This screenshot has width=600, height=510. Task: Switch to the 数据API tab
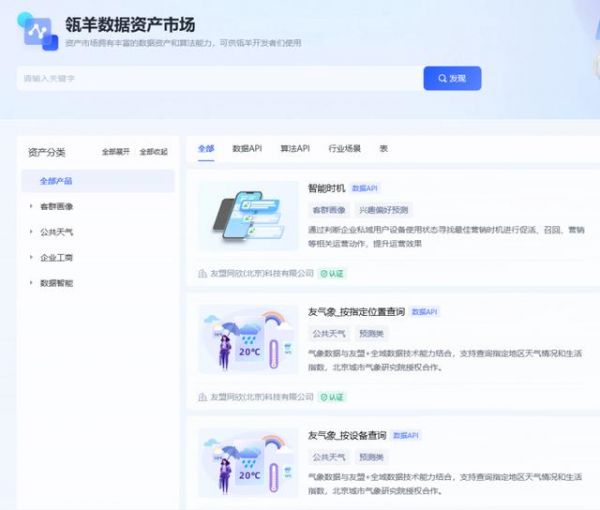coord(247,148)
